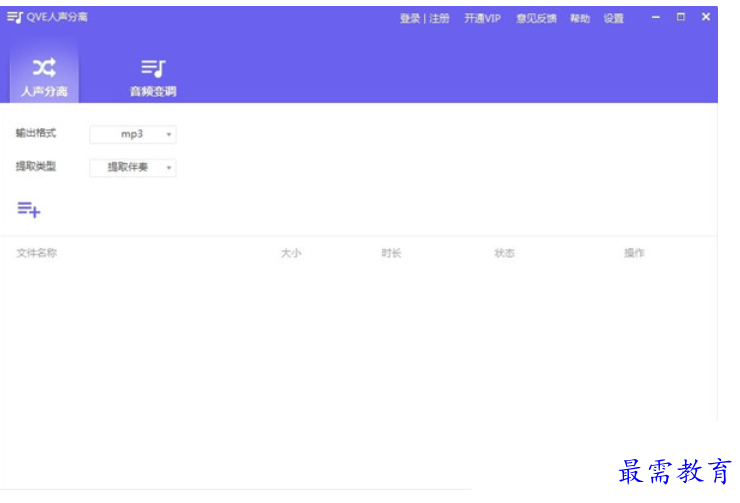Click the 注册 register link
Image resolution: width=740 pixels, height=503 pixels.
[x=439, y=18]
